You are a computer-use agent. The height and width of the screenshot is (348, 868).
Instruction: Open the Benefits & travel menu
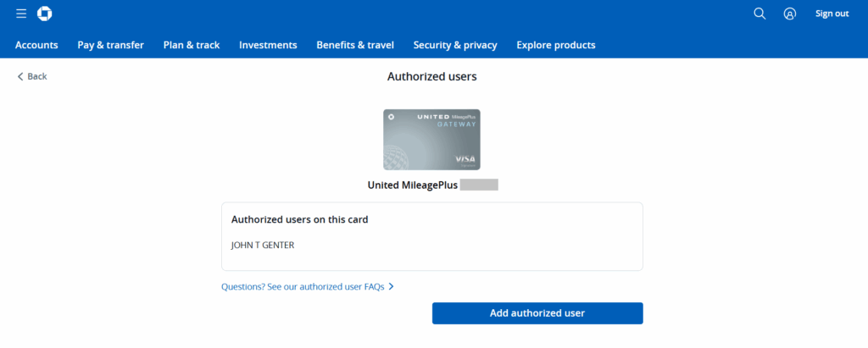355,46
